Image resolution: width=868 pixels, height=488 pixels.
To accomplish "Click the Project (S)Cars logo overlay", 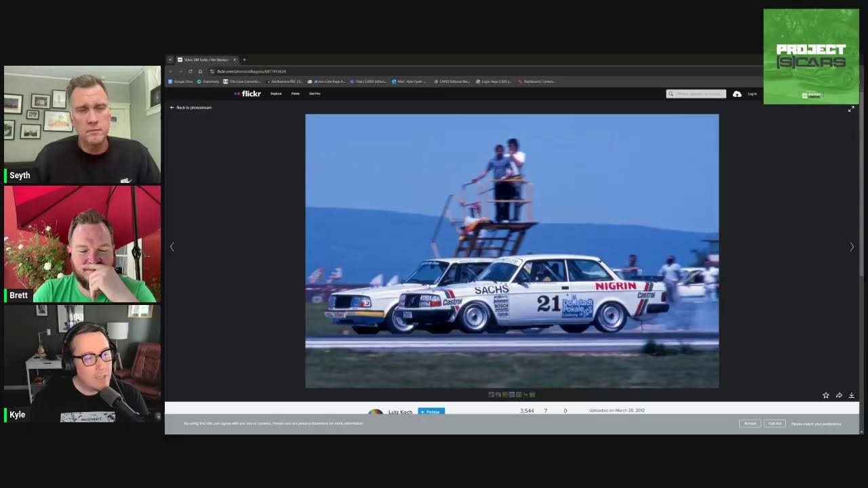I will tap(811, 56).
